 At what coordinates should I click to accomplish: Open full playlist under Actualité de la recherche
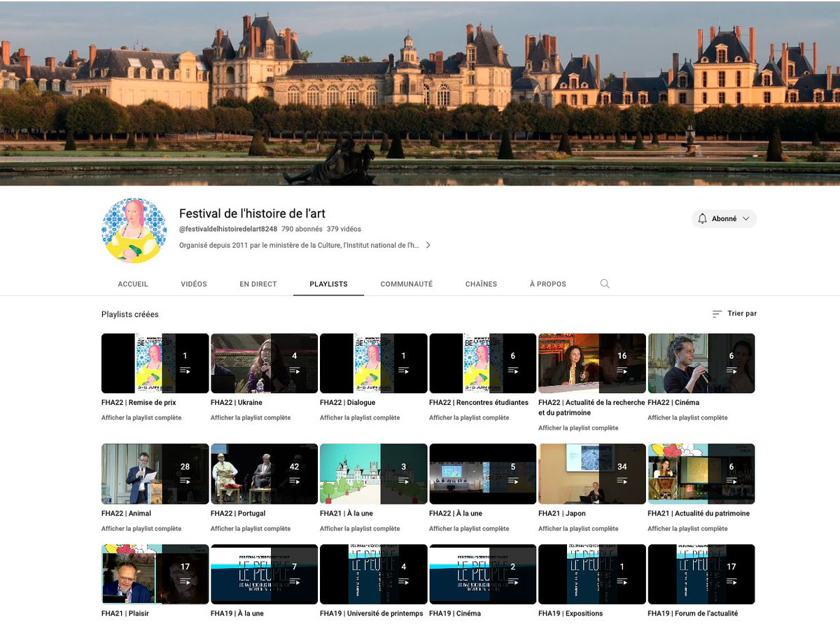[x=578, y=428]
